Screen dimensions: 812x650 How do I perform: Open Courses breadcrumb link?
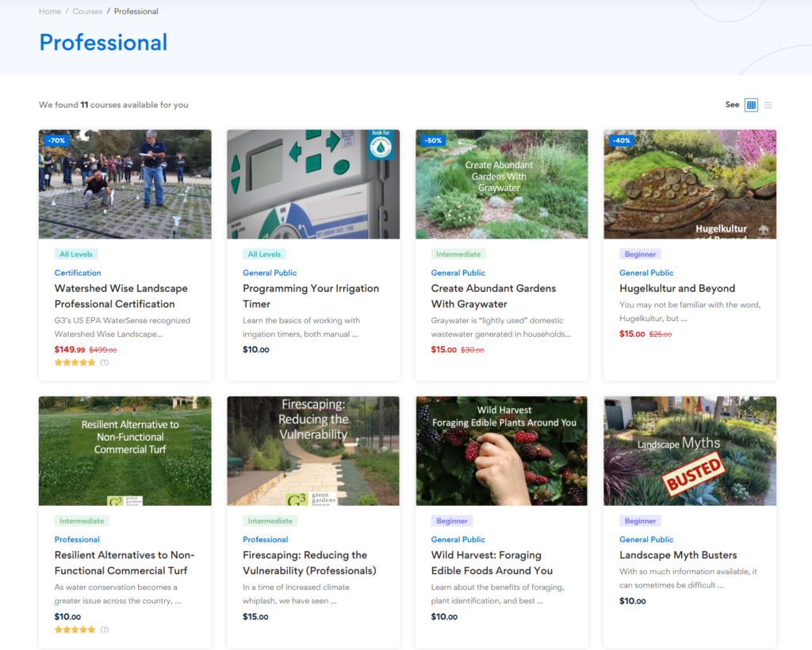(x=87, y=11)
